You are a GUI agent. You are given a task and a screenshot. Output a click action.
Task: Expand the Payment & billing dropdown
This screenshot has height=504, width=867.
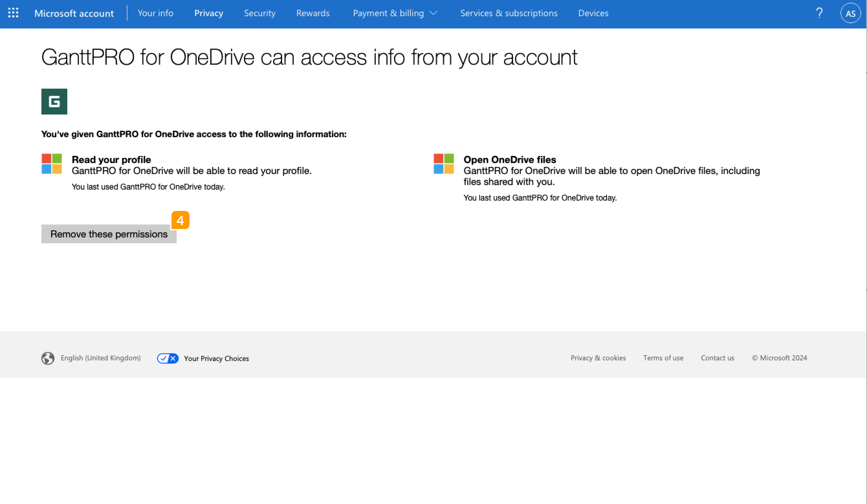click(395, 13)
